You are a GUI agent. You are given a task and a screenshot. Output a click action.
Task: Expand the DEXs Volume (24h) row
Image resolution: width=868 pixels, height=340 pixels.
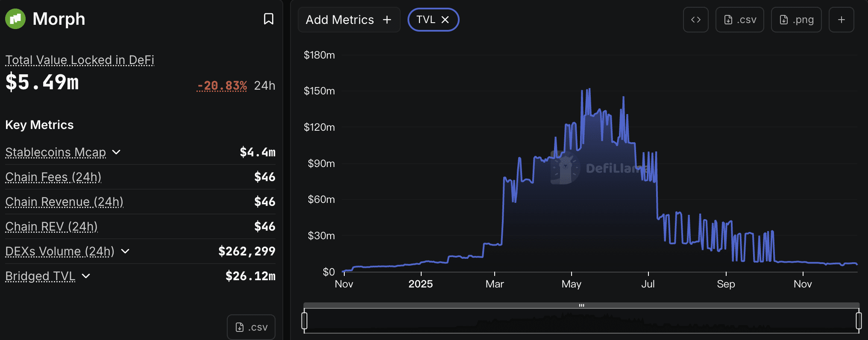[x=125, y=251]
